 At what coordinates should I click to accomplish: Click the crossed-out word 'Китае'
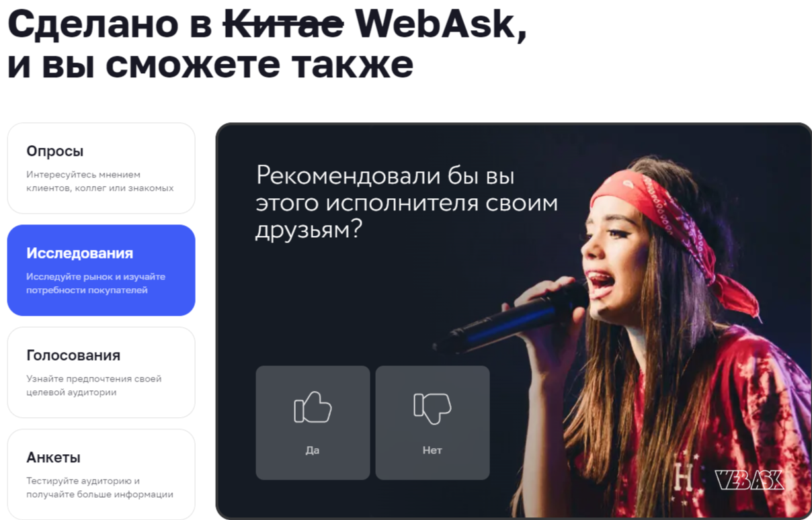tap(283, 25)
